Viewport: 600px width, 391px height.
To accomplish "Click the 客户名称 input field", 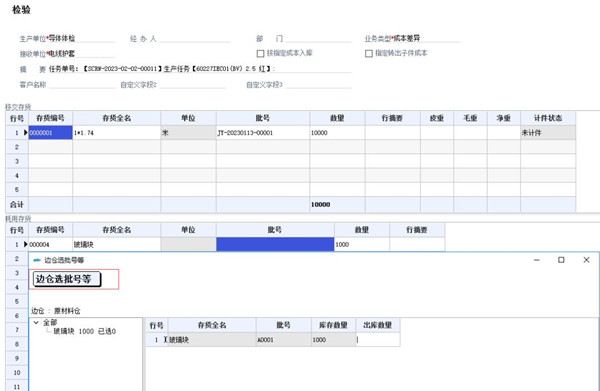I will [x=82, y=85].
